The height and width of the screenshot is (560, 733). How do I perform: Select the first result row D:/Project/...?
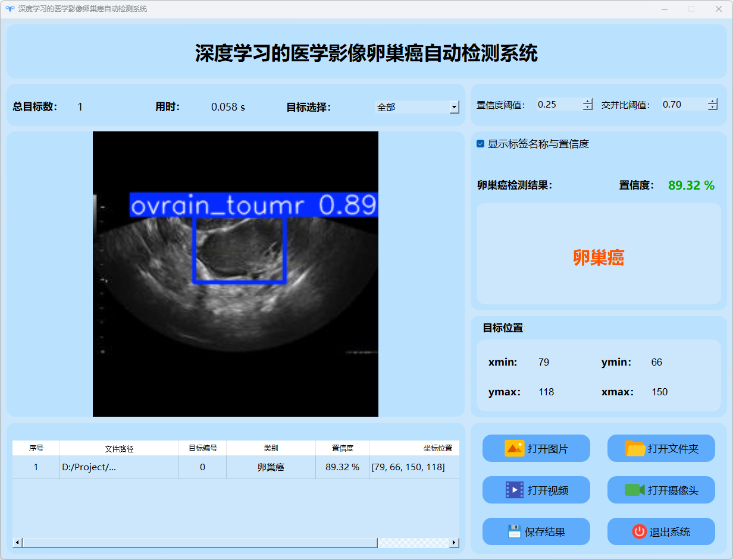click(x=119, y=467)
